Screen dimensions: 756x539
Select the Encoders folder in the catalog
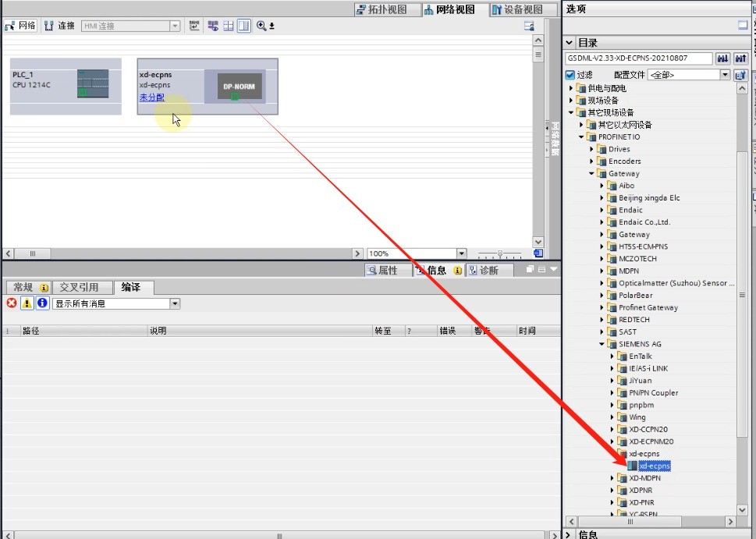[624, 161]
